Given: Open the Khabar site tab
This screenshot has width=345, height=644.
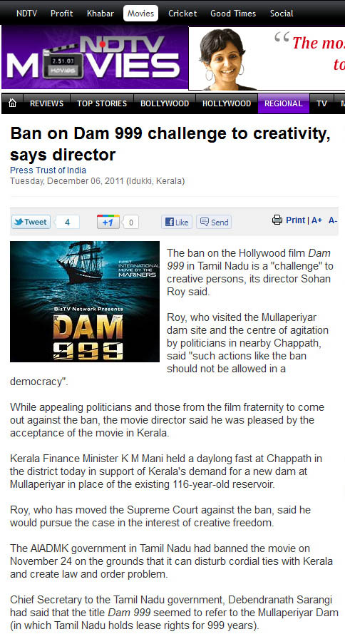Looking at the screenshot, I should click(x=101, y=13).
